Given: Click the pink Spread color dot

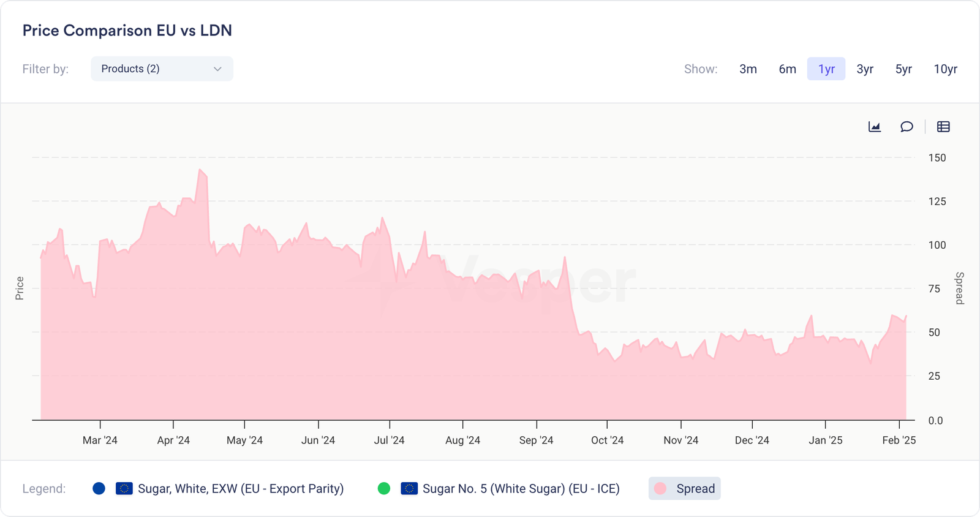Looking at the screenshot, I should click(x=660, y=488).
